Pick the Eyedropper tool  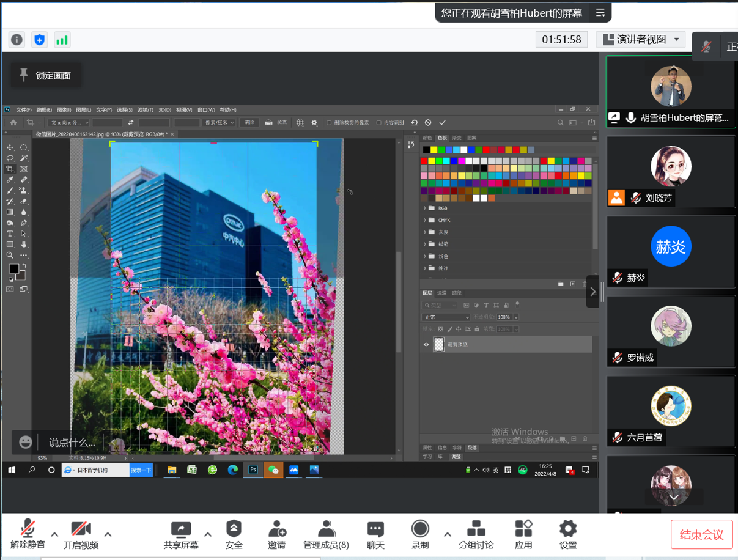coord(10,180)
